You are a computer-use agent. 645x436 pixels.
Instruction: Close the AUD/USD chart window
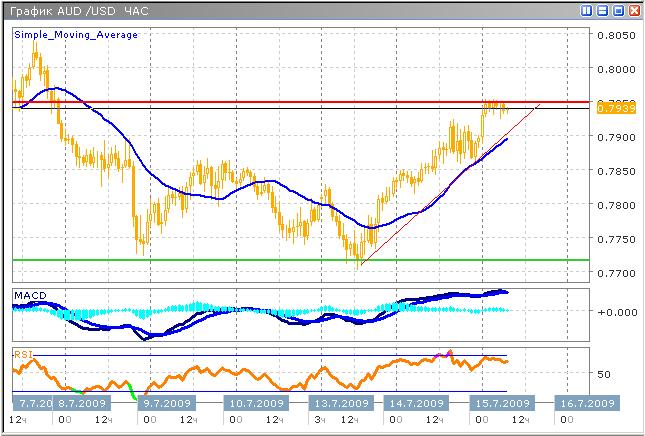634,11
